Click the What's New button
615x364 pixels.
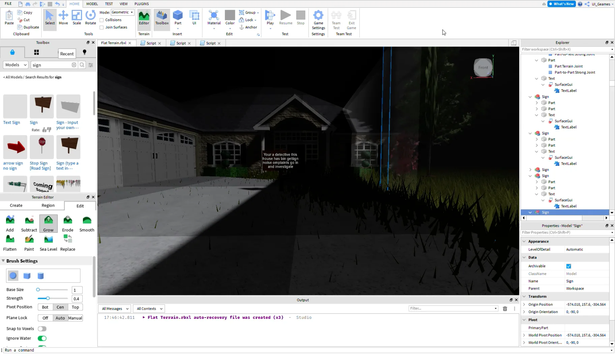tap(561, 4)
